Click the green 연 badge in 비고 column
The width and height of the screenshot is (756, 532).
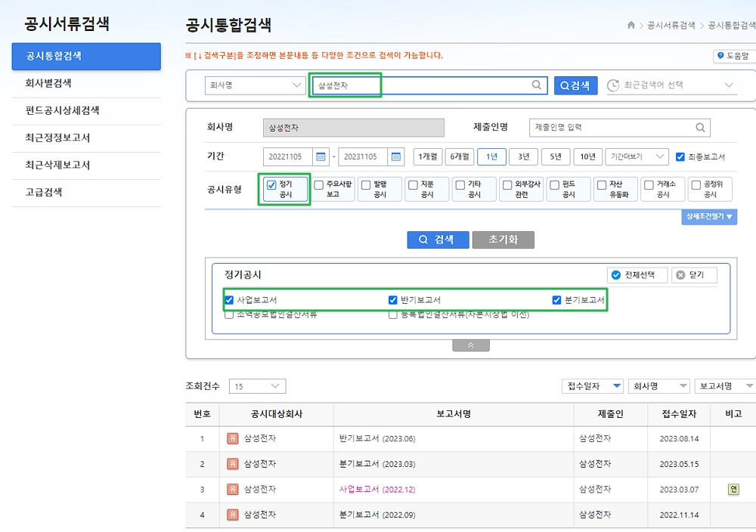[733, 489]
